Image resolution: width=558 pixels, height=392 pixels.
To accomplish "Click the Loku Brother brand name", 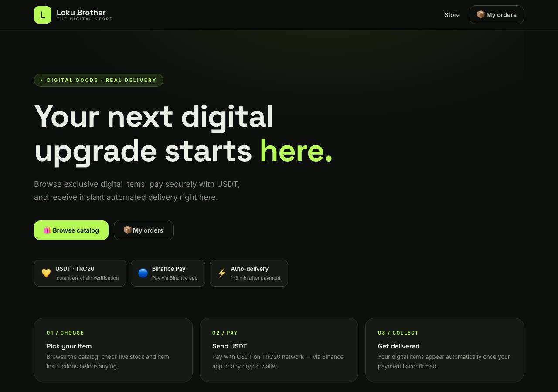I will [81, 12].
